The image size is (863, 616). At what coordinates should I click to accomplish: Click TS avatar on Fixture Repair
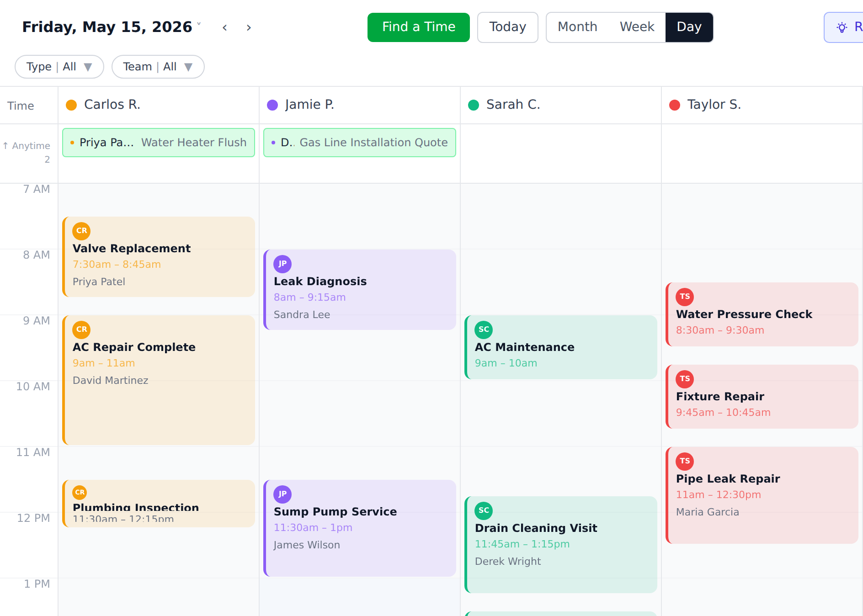[x=685, y=379]
